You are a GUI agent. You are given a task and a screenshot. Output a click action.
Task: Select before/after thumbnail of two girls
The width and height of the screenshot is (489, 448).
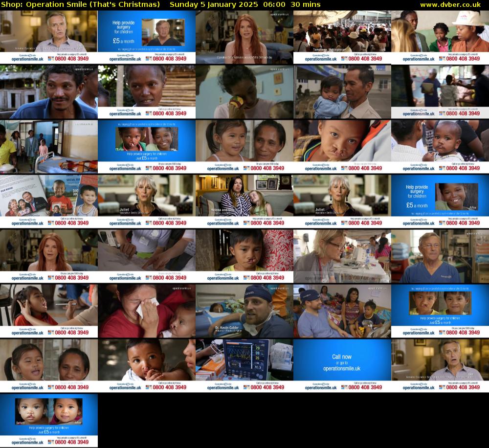click(147, 147)
